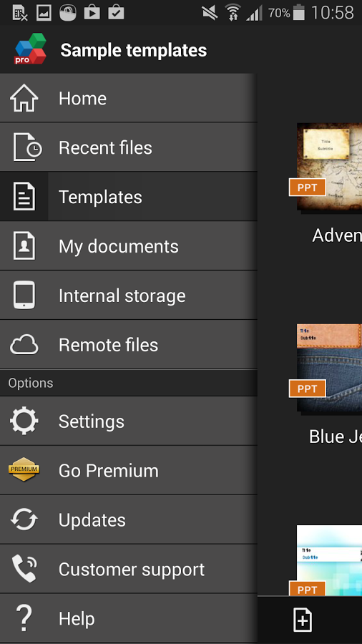362x644 pixels.
Task: Tap the muted sound status icon
Action: click(210, 13)
